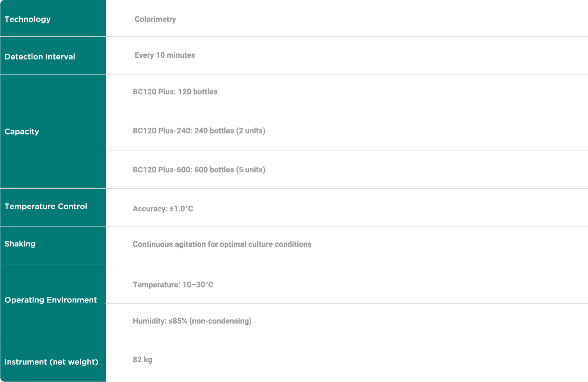Click the 'BC120 Plus-600' model text
The width and height of the screenshot is (588, 382).
coord(162,170)
